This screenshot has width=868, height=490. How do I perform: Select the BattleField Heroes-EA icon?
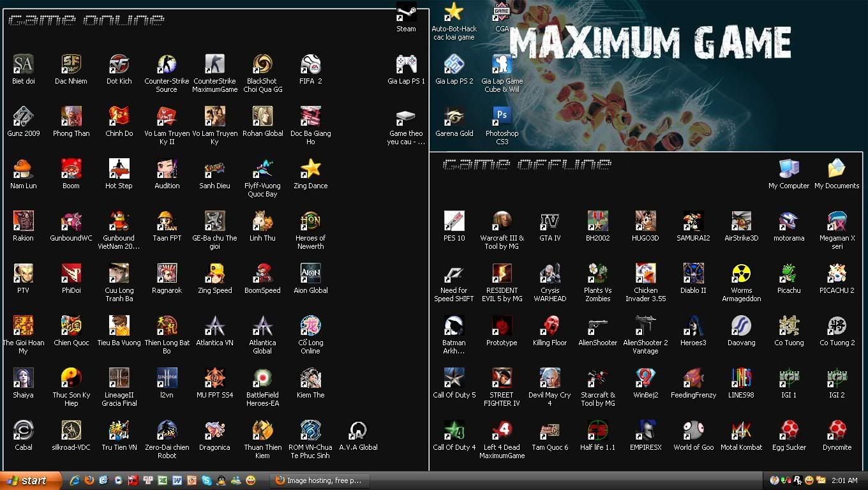(262, 378)
